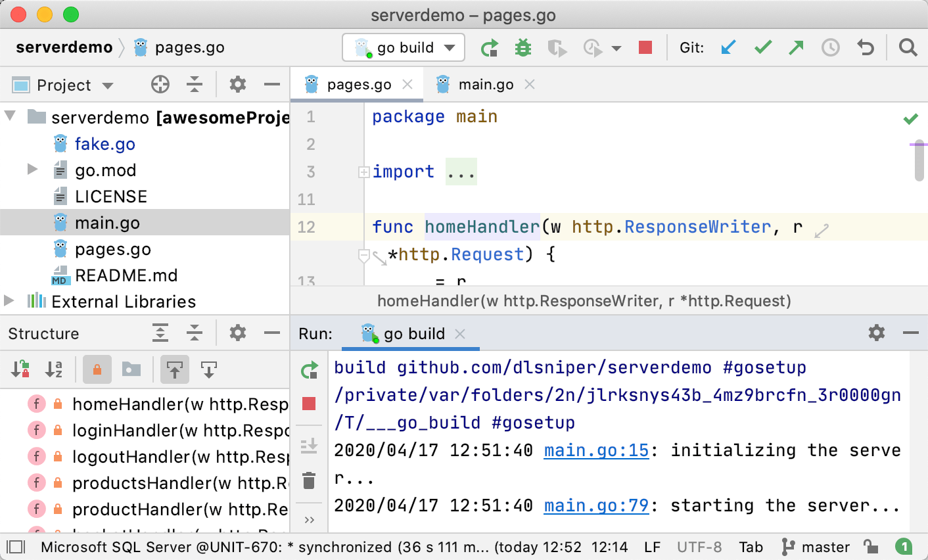Run go build with coverage
Screen dimensions: 928x560
[x=558, y=47]
